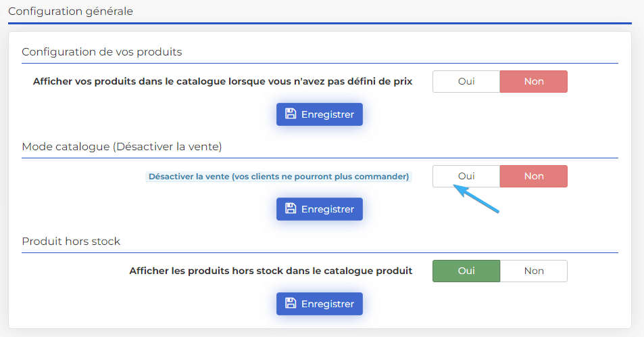Click highlighted label about clients ne pourront plus commander
The width and height of the screenshot is (644, 337).
pyautogui.click(x=278, y=177)
